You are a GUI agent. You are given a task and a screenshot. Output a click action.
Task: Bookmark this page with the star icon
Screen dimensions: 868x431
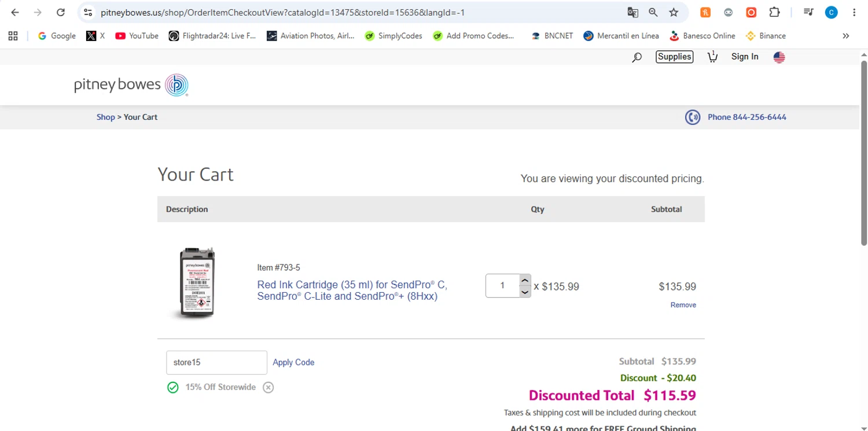(x=674, y=12)
